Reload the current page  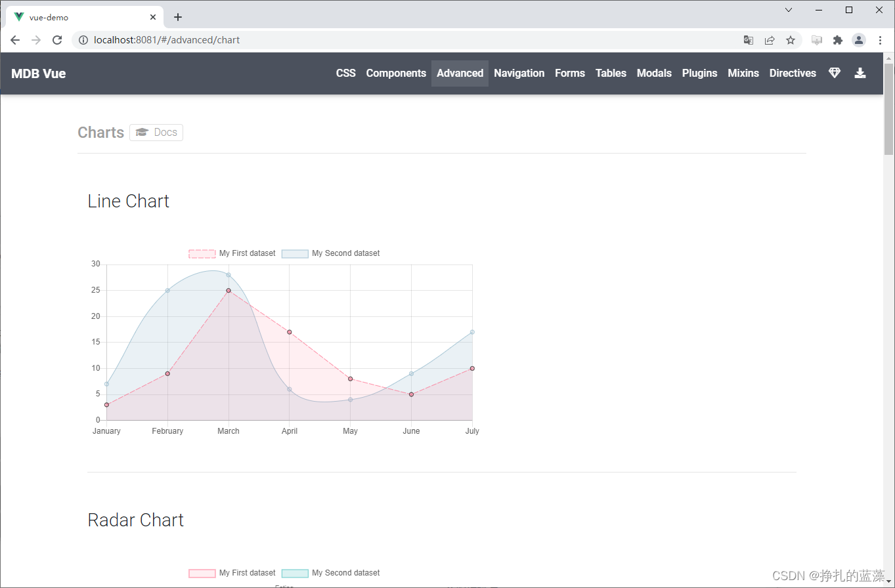click(x=57, y=40)
